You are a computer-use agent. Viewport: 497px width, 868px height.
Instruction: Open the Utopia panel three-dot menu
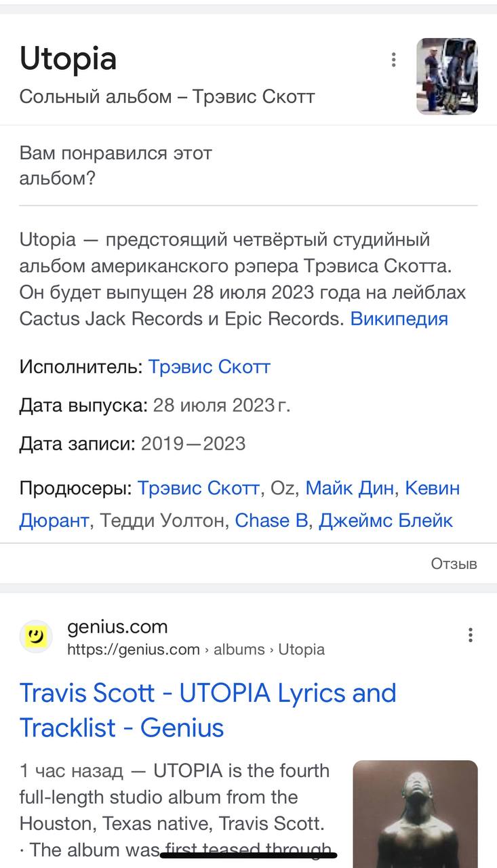[x=393, y=60]
